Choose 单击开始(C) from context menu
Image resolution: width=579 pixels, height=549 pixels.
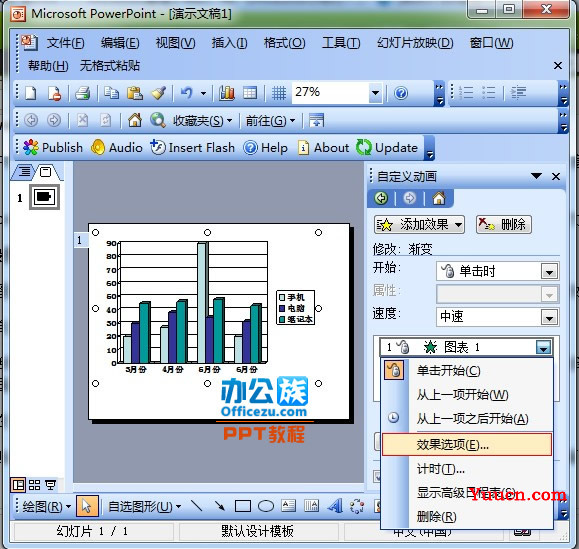tap(467, 371)
